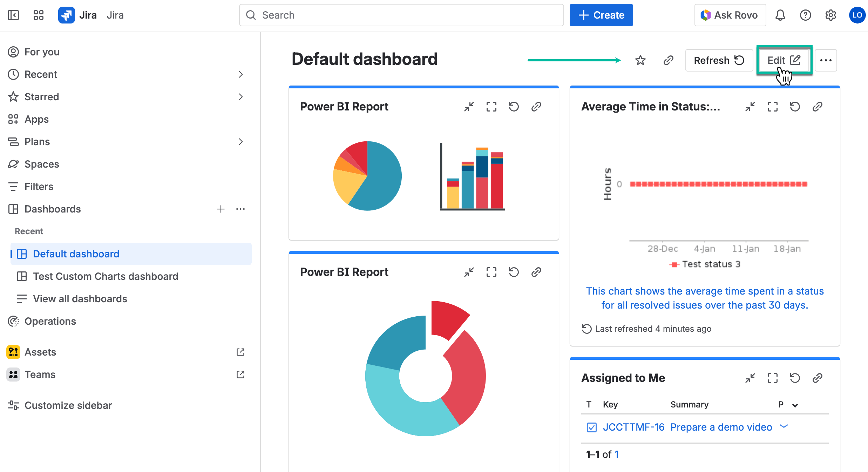Open the Prepare a demo video issue link

[x=721, y=427]
